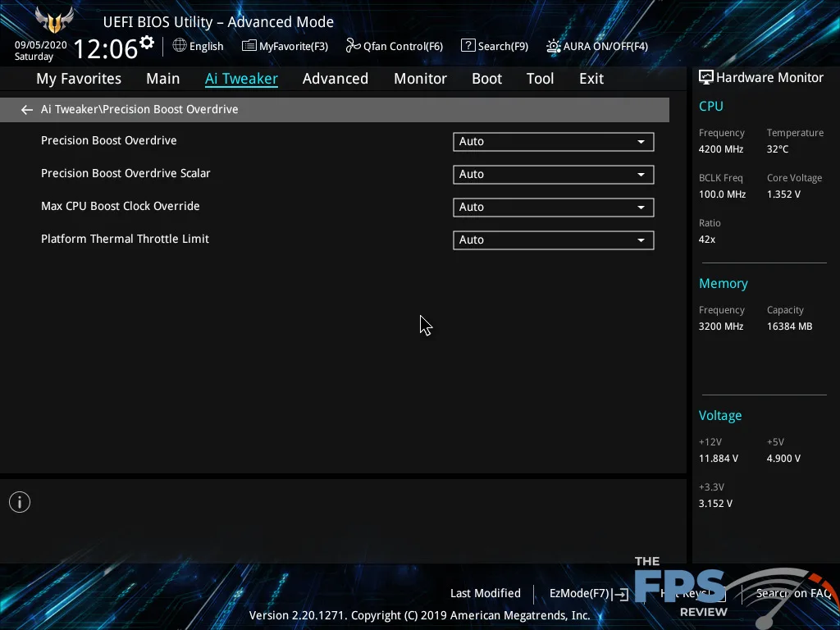Expand the Platform Thermal Throttle Limit dropdown
840x630 pixels.
coord(554,240)
